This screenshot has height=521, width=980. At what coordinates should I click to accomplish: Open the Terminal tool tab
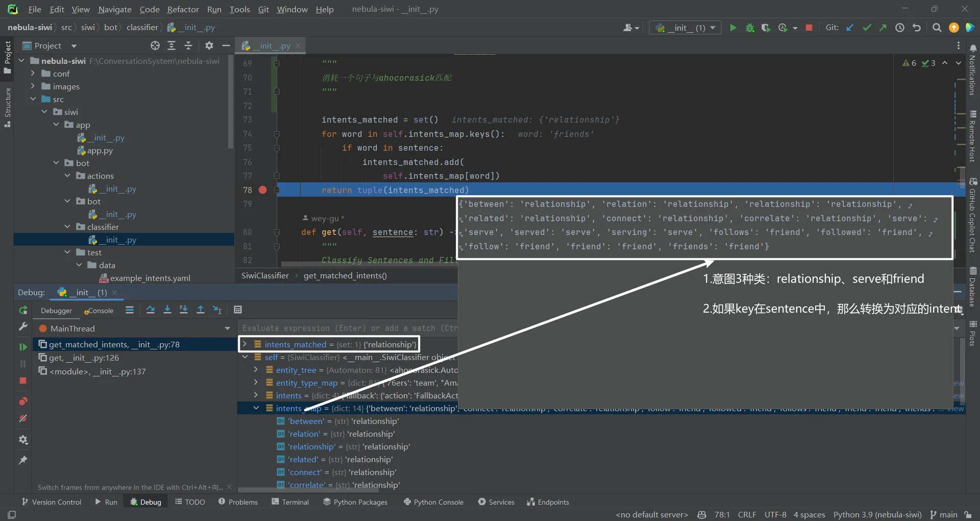tap(290, 502)
